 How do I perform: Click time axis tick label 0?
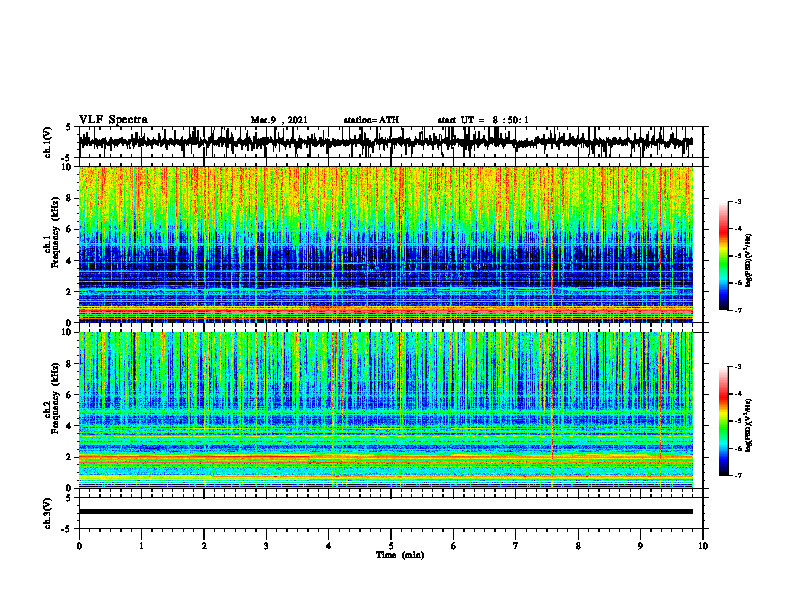tap(79, 546)
